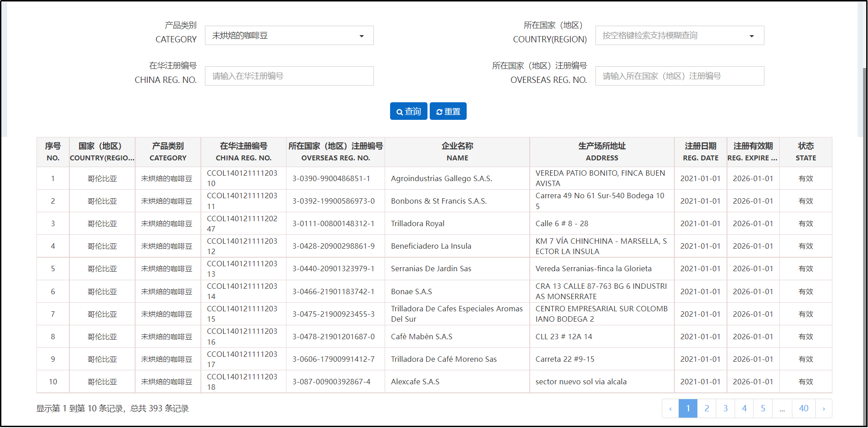Screen dimensions: 868x428
Task: Click overseas reg no 3-0478-21901201687-0
Action: coord(333,337)
